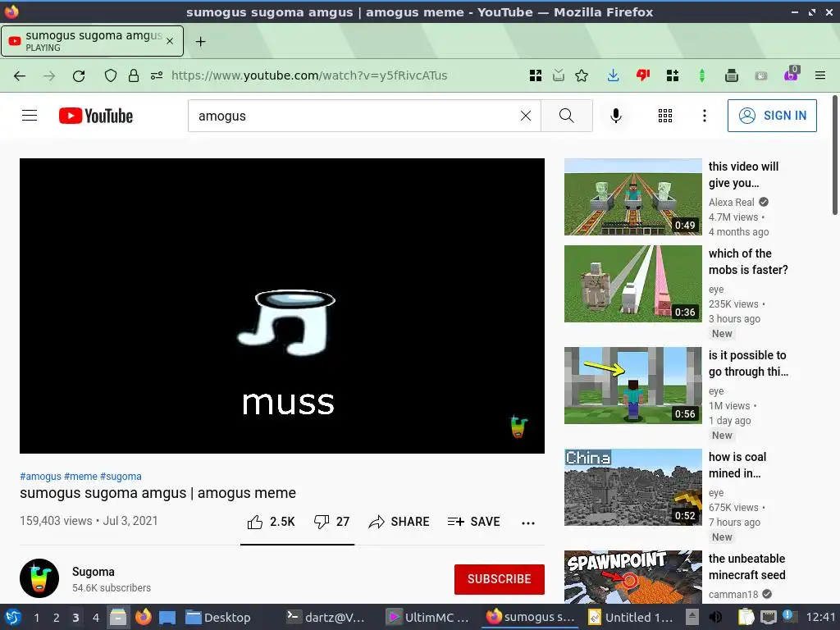Screen dimensions: 840x630
Task: Click the QR-style grid icon in toolbar
Action: coord(535,75)
